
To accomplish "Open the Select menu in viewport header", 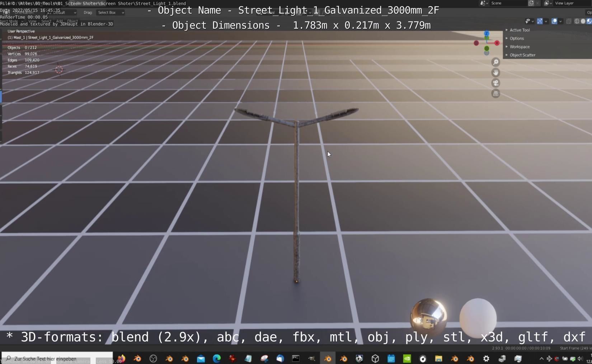I will [x=46, y=22].
